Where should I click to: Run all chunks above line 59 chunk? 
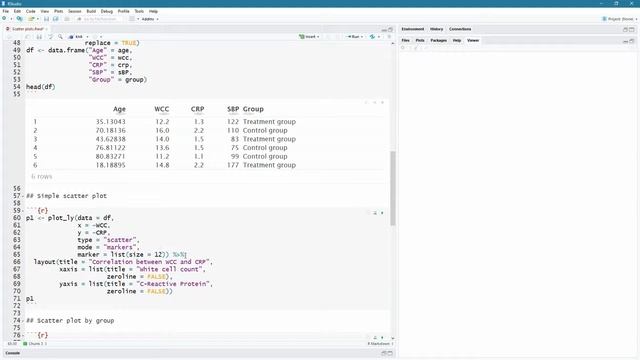pyautogui.click(x=375, y=213)
